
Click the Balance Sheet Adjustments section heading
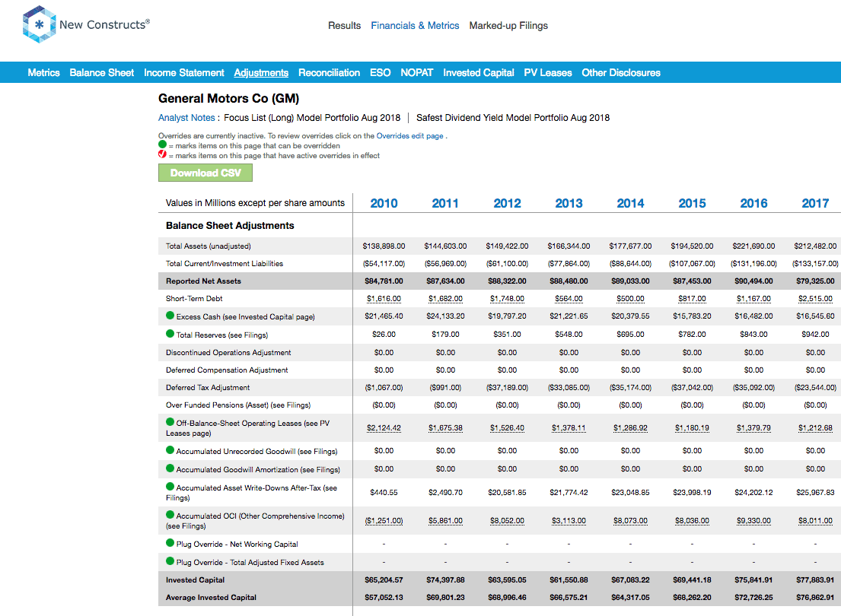point(230,226)
